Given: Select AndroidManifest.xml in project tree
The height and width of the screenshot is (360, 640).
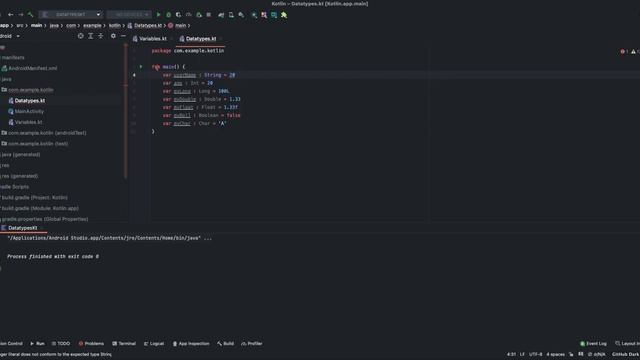Looking at the screenshot, I should point(29,68).
